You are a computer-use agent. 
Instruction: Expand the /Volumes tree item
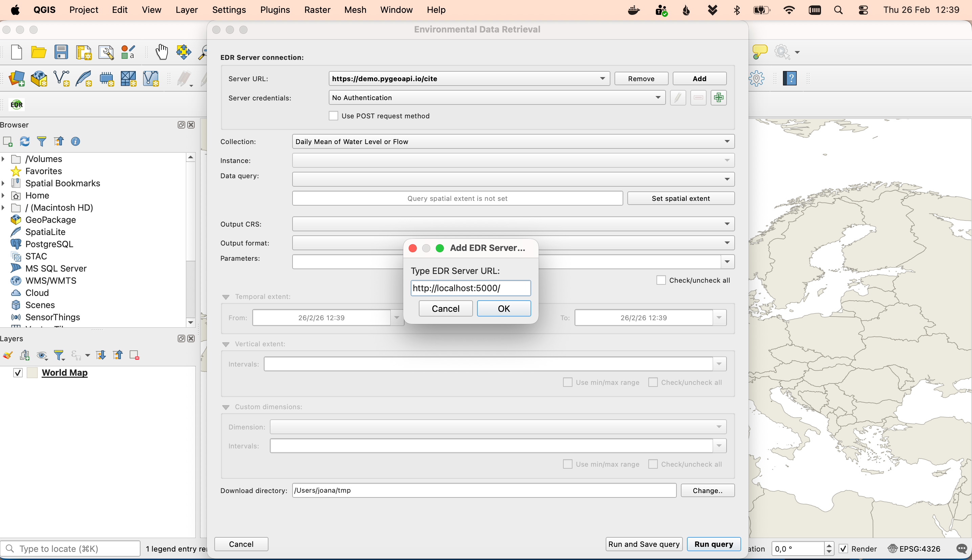3,159
